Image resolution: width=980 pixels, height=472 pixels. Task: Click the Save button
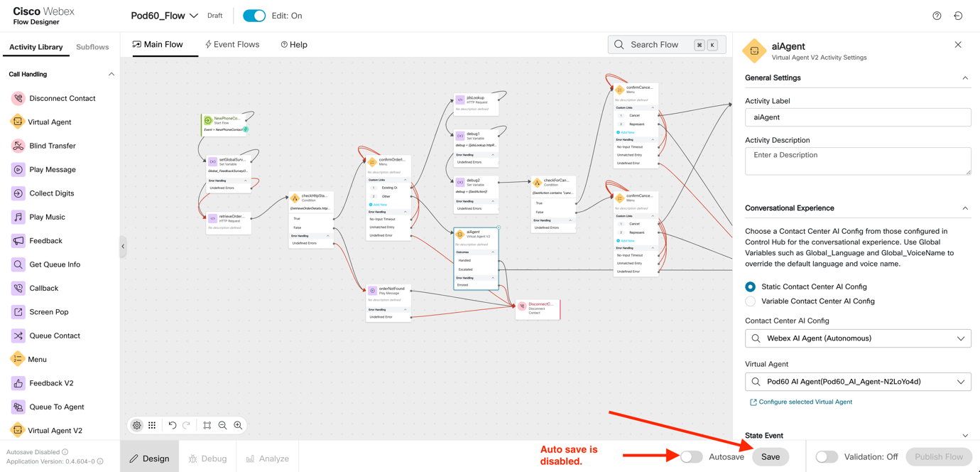point(771,456)
